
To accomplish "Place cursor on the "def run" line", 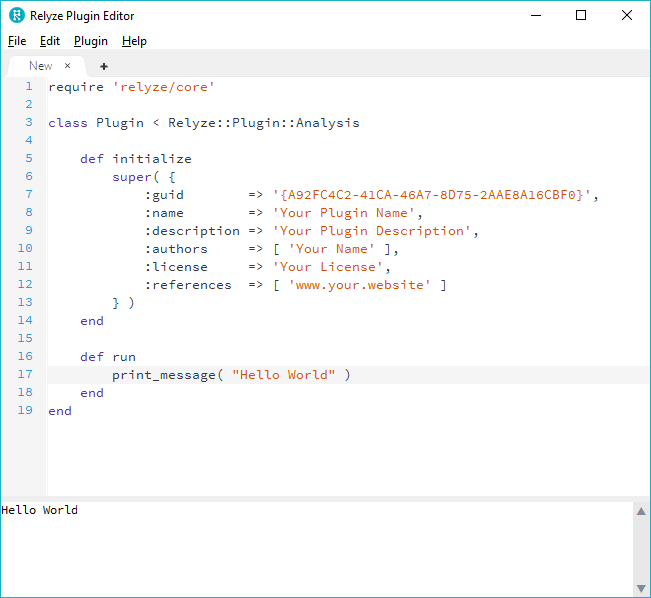I will pyautogui.click(x=108, y=357).
